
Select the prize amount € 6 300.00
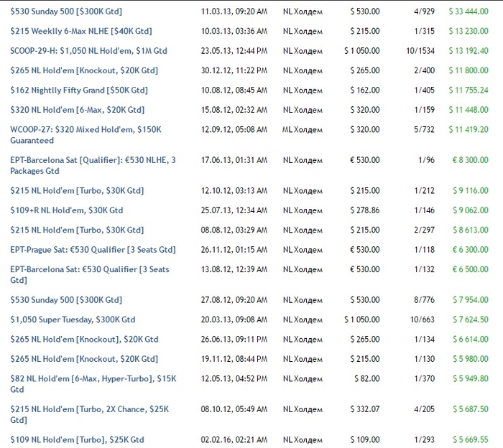pyautogui.click(x=470, y=250)
